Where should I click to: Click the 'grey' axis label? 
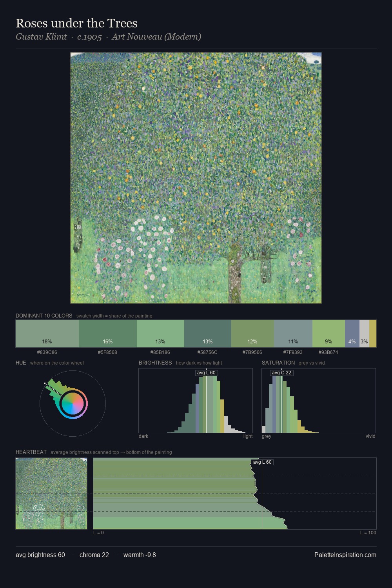(267, 436)
